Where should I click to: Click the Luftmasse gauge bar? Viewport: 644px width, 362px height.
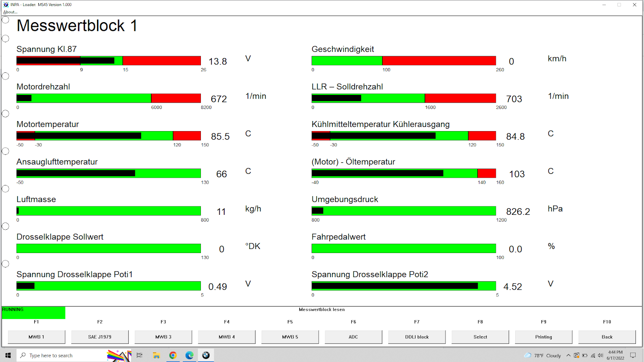(x=109, y=211)
